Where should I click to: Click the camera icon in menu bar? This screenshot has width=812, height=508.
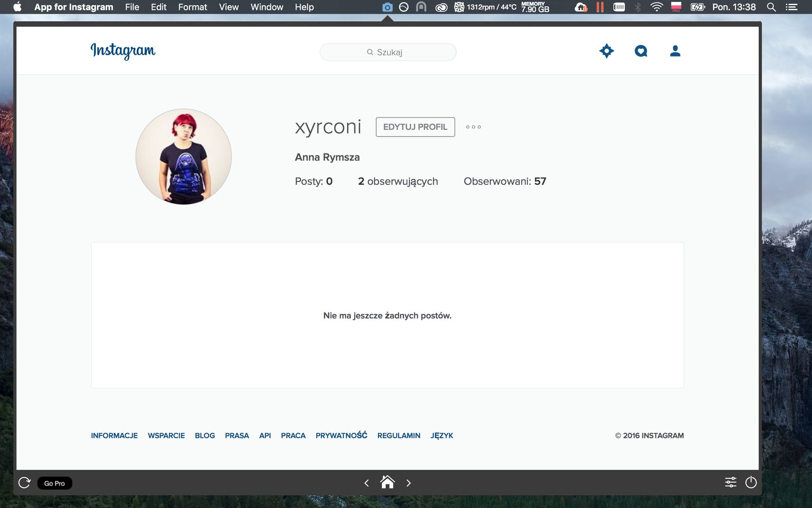(387, 7)
